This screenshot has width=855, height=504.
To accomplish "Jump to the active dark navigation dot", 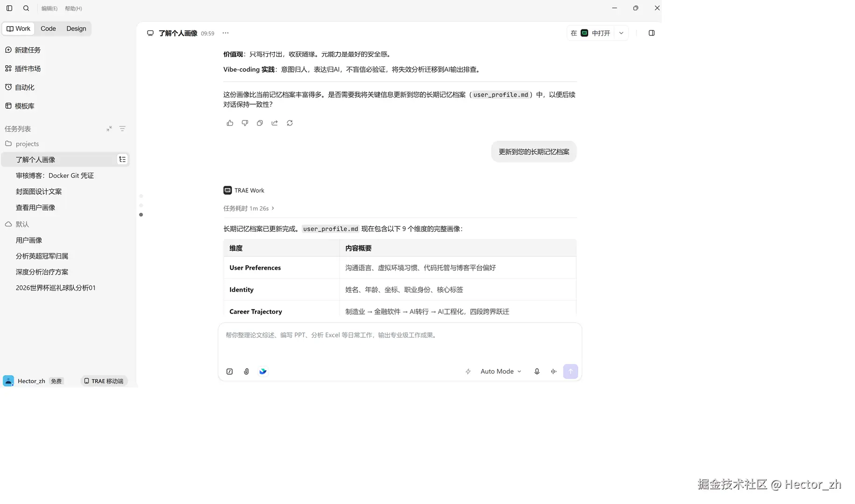I will 141,215.
